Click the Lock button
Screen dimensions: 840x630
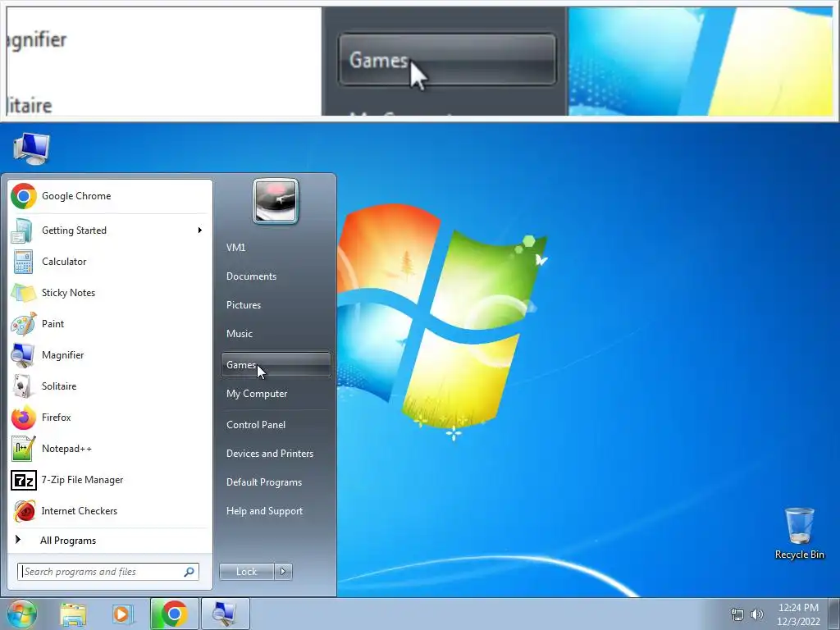pyautogui.click(x=247, y=572)
